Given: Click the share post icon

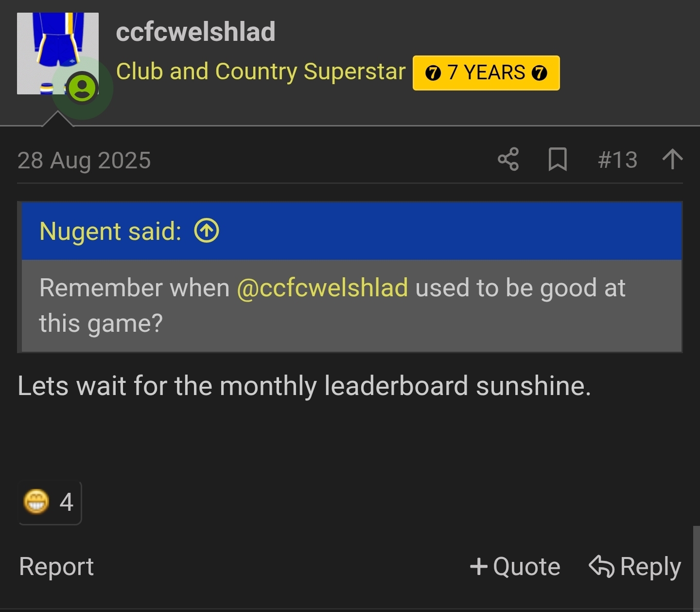Looking at the screenshot, I should point(508,160).
